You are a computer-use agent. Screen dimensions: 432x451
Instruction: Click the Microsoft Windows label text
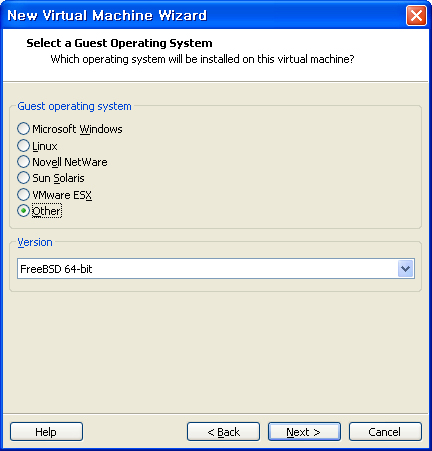pos(77,129)
